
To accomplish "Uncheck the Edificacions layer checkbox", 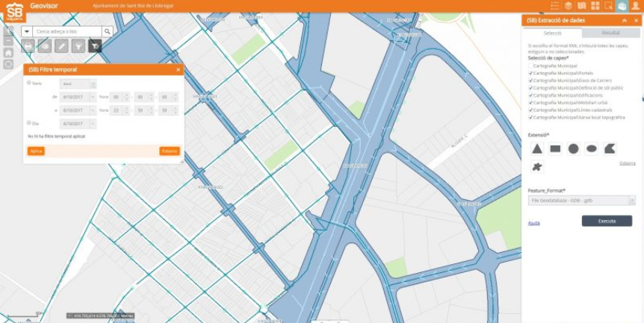I will (x=530, y=95).
